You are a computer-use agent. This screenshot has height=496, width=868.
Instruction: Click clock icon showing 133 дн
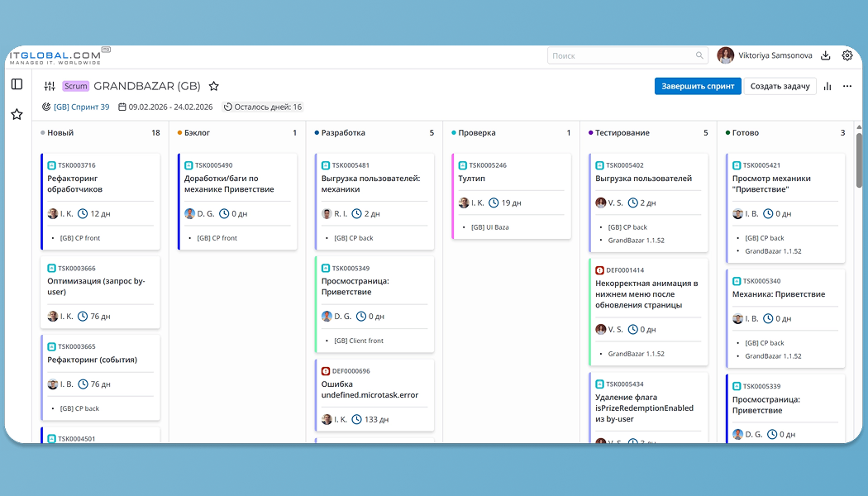(x=357, y=420)
